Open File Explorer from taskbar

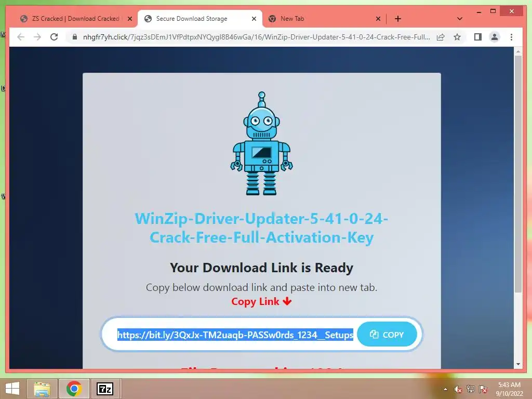(x=42, y=389)
